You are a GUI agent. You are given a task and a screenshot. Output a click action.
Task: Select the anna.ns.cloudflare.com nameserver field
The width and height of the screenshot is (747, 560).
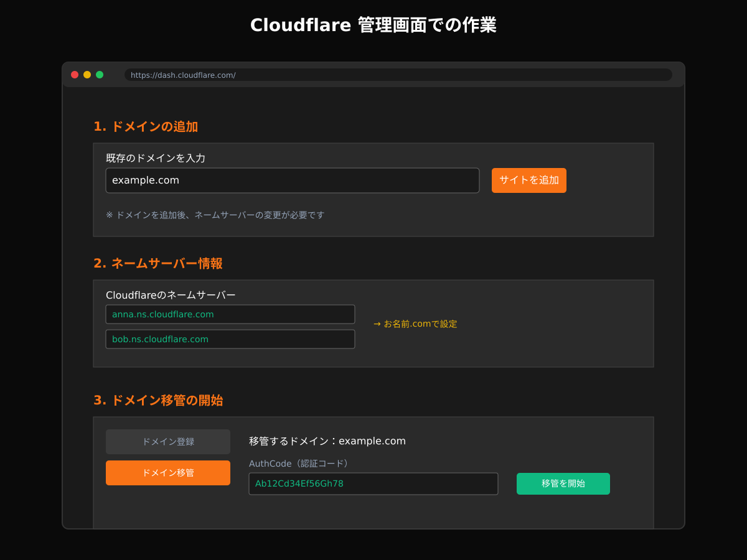coord(230,314)
